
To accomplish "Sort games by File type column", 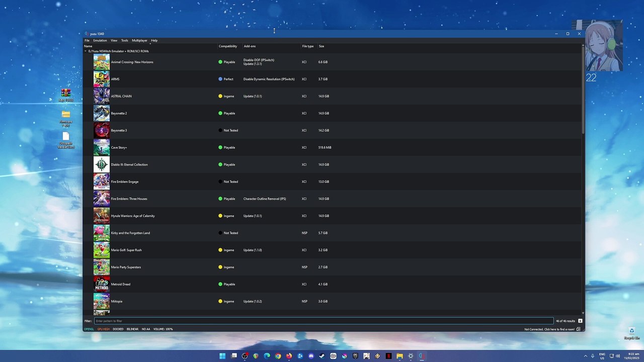I will [x=308, y=46].
